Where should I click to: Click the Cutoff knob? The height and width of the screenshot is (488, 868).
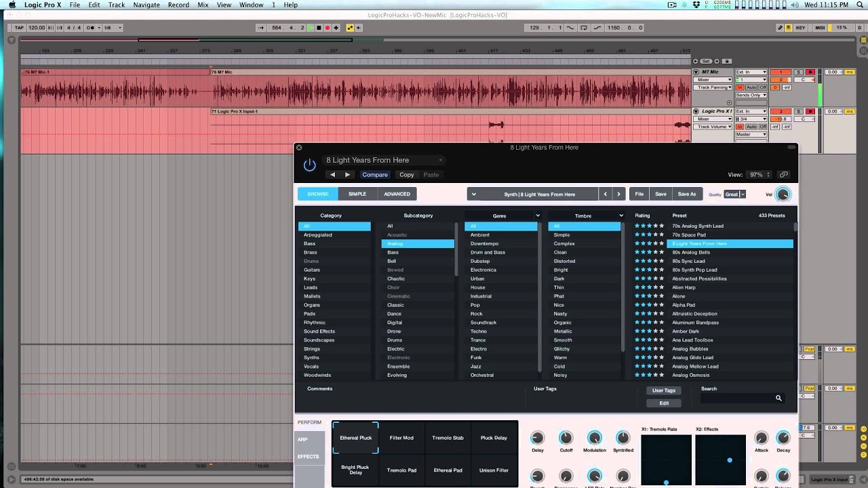pos(566,438)
